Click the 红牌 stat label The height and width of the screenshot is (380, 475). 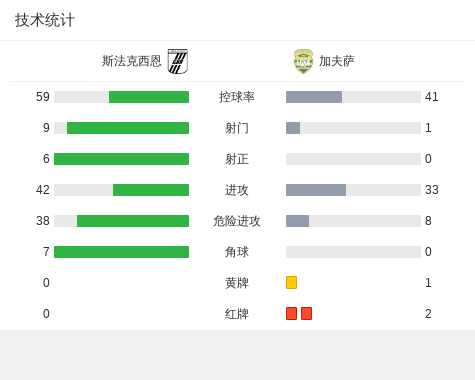click(x=237, y=314)
